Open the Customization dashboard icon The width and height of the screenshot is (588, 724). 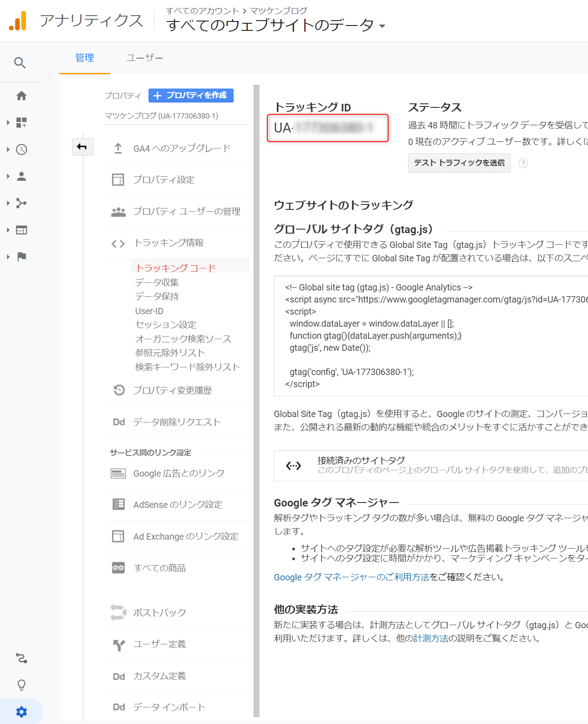tap(21, 123)
